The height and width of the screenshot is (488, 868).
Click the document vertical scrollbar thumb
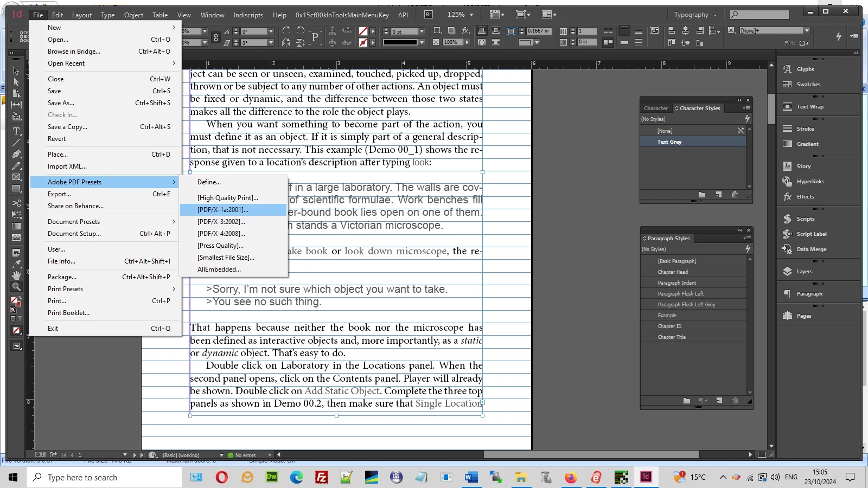click(771, 108)
